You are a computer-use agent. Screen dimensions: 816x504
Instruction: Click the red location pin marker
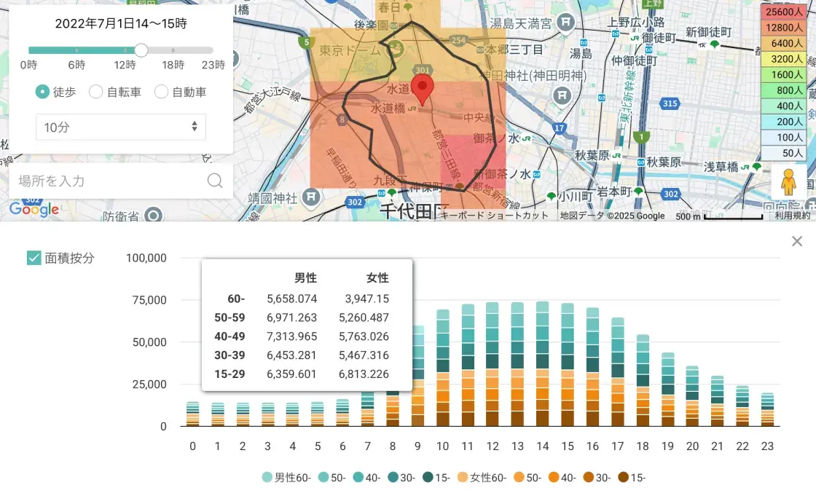coord(422,90)
